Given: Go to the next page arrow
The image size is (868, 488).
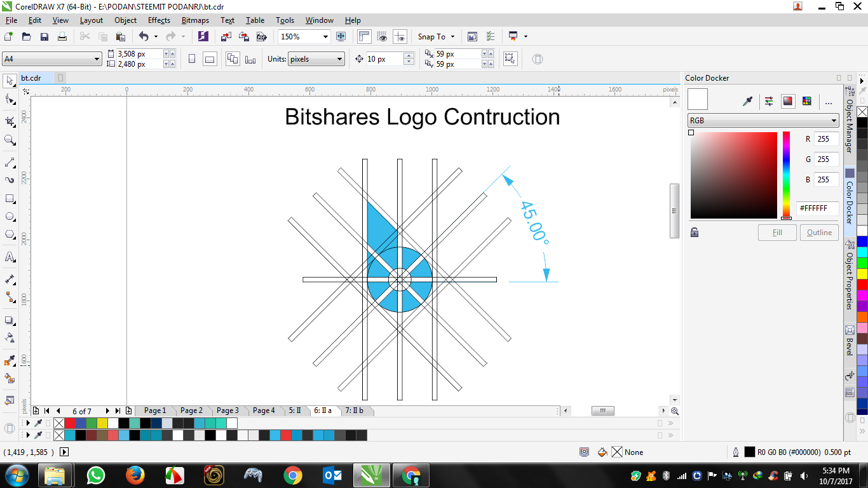Looking at the screenshot, I should 107,411.
